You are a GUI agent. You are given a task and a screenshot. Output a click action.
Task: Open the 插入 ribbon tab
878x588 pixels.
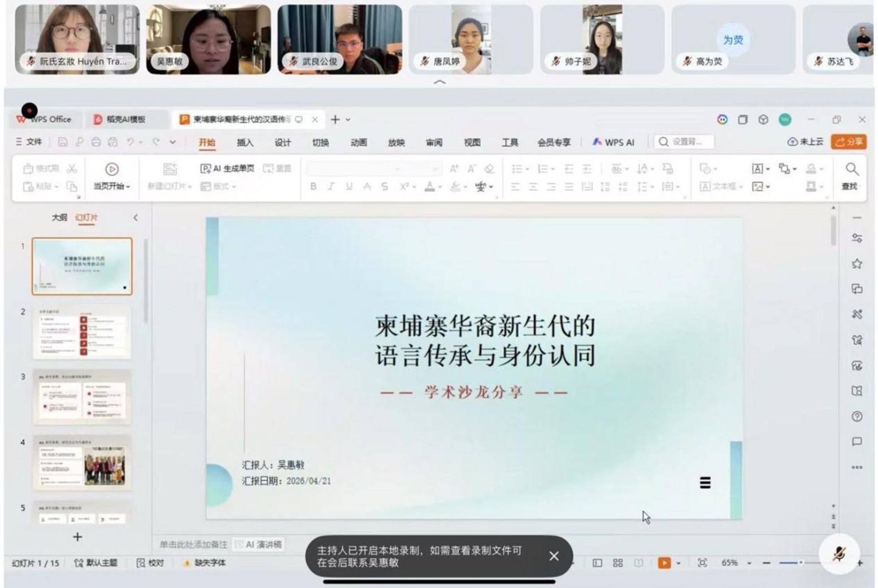tap(245, 142)
